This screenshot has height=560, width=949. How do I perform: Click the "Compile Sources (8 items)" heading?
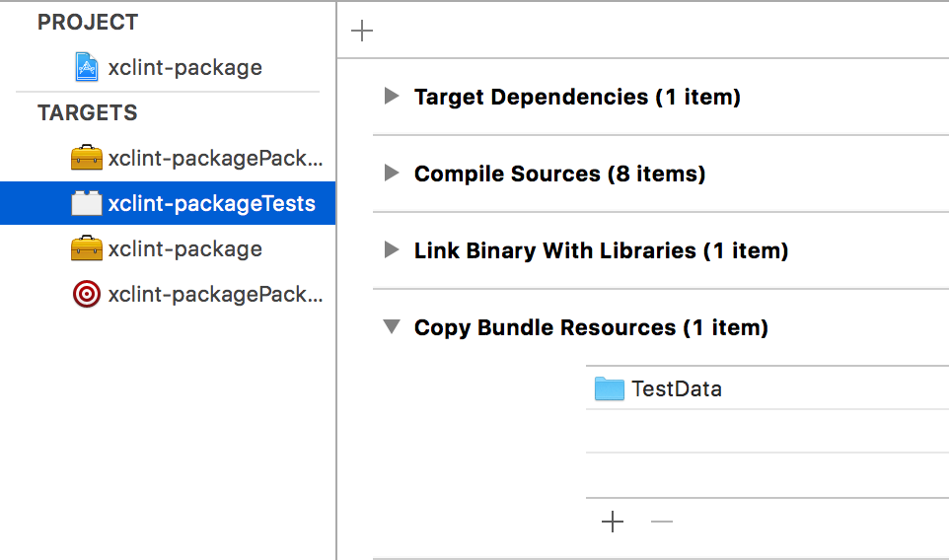559,174
